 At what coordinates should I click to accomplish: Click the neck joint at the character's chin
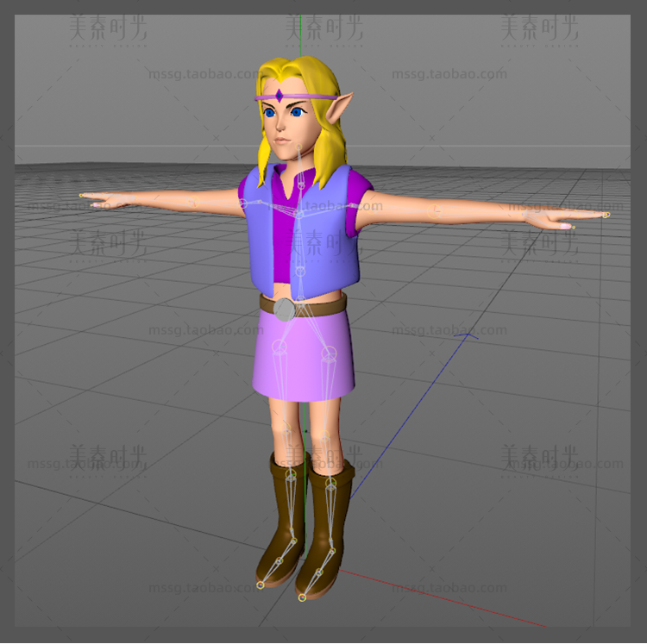tap(299, 147)
